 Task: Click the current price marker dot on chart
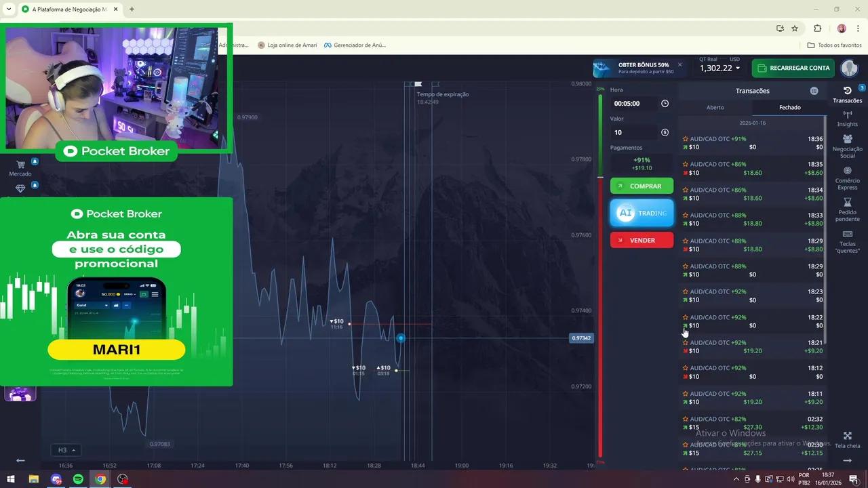click(401, 338)
